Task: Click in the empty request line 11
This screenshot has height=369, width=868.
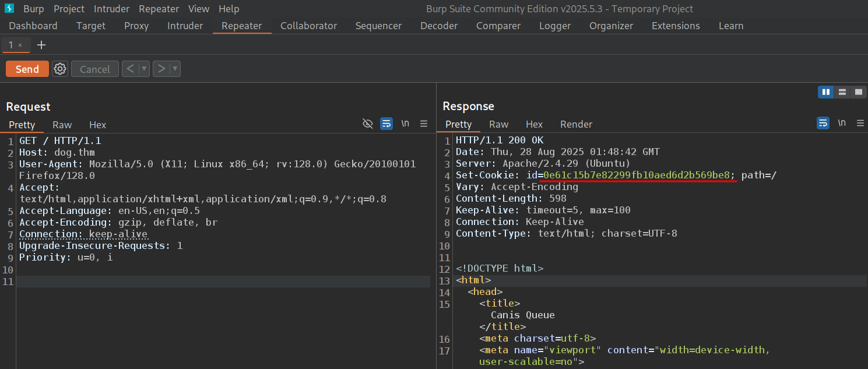Action: point(222,282)
